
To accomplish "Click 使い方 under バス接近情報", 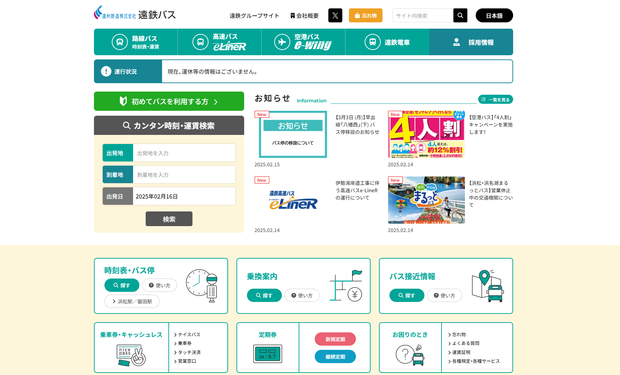I will (x=444, y=295).
